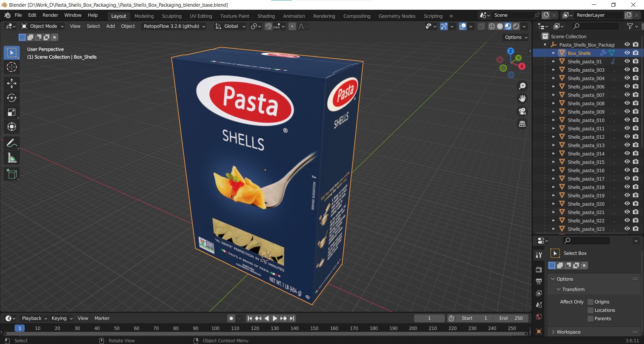Viewport: 644px width, 344px height.
Task: Select the Cursor tool in the toolbar
Action: 12,67
